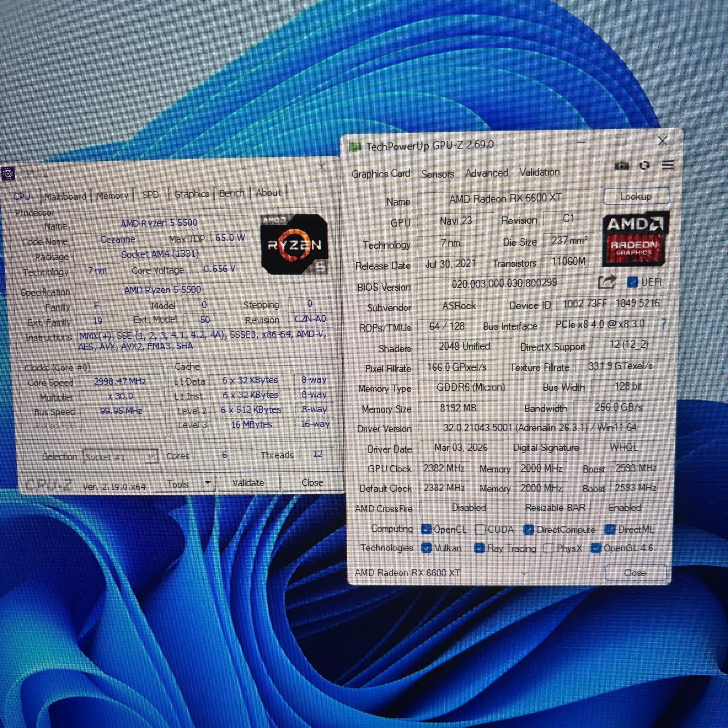Toggle the Vulkan checkbox

[426, 548]
